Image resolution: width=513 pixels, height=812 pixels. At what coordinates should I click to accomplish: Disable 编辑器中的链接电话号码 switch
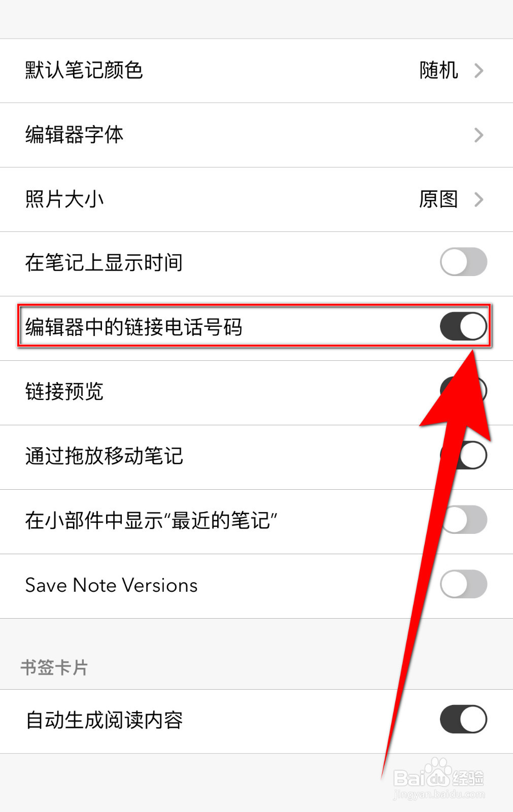point(463,326)
